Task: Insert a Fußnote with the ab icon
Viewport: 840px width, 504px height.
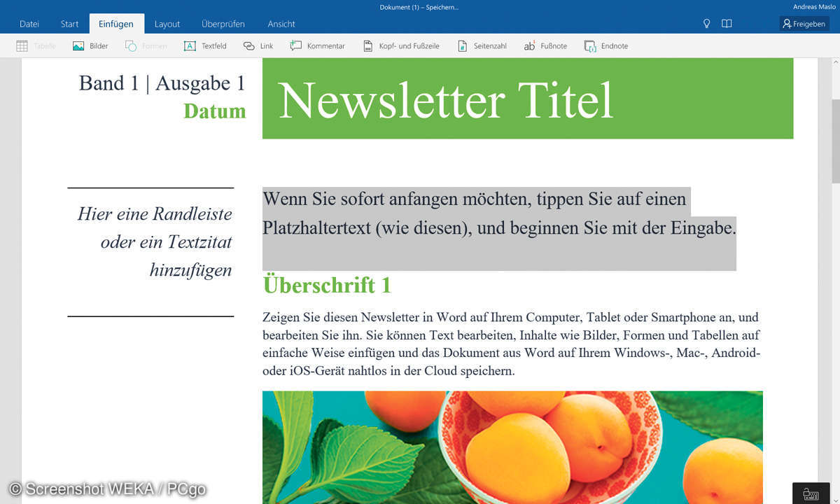Action: (530, 46)
